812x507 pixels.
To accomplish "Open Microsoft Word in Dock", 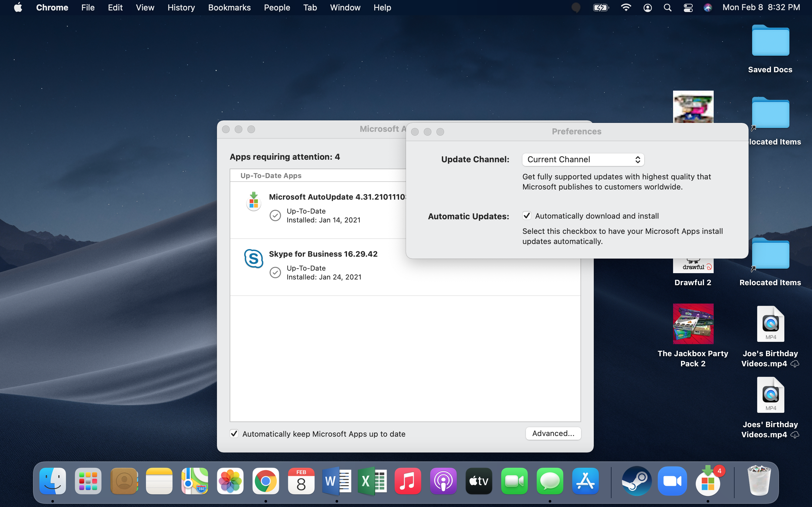I will [x=337, y=481].
